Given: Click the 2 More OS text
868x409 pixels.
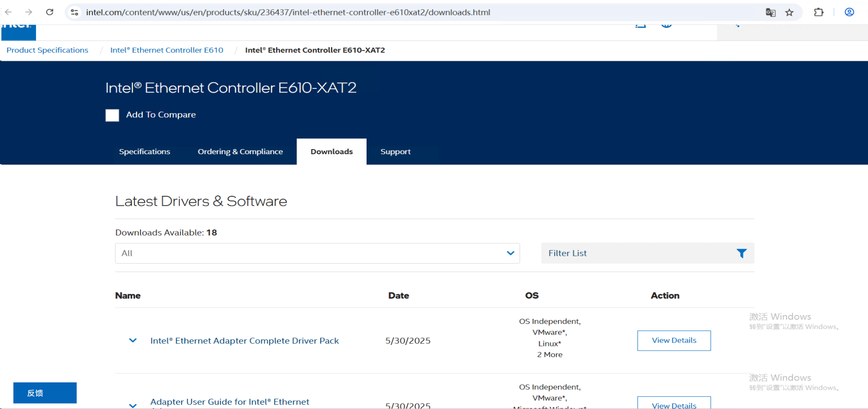Looking at the screenshot, I should coord(550,355).
